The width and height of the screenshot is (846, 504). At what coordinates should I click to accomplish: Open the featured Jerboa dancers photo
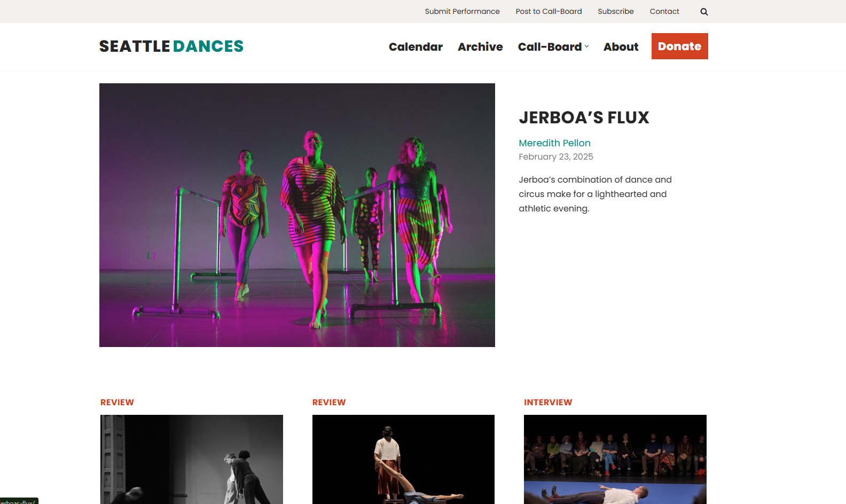coord(297,215)
